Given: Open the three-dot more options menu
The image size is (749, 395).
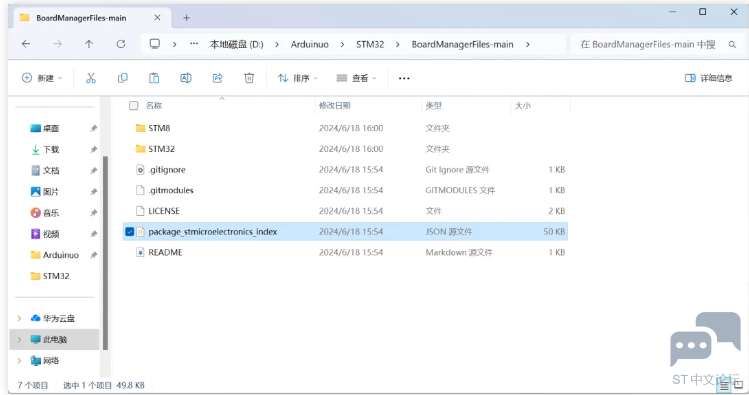Looking at the screenshot, I should (404, 78).
